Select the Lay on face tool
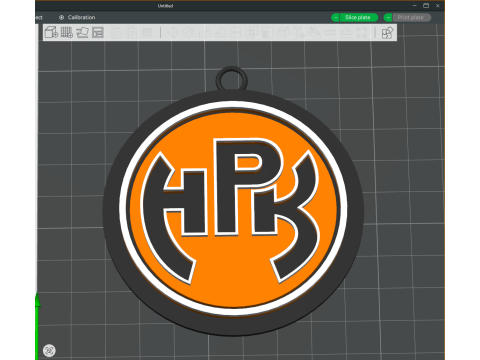The image size is (480, 360). [220, 32]
